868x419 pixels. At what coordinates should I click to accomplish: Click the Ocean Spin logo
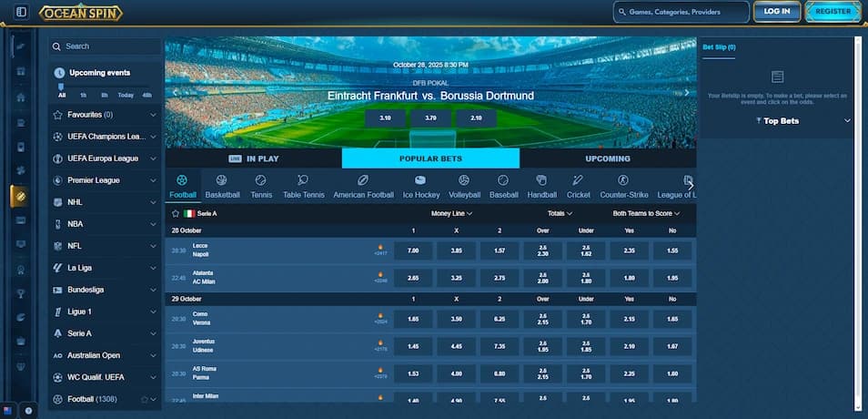click(81, 12)
